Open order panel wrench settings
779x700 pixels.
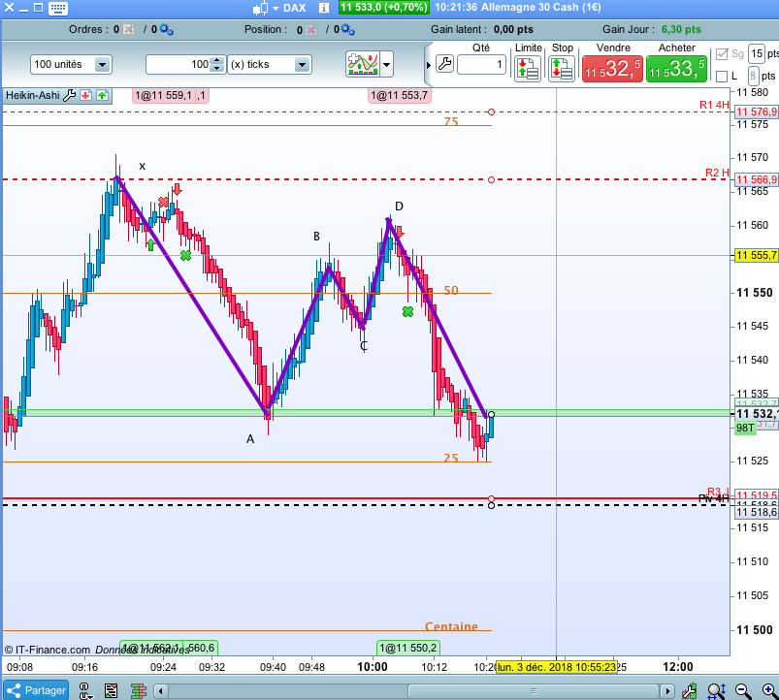point(444,64)
